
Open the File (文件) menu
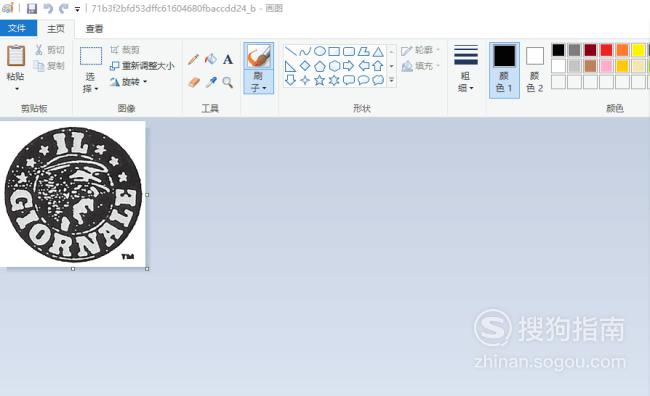point(17,28)
